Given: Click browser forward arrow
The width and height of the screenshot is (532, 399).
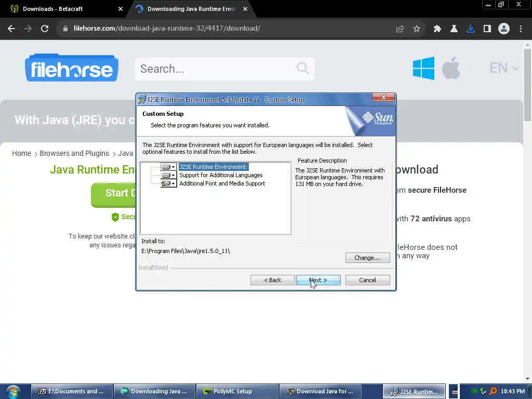Looking at the screenshot, I should (28, 29).
